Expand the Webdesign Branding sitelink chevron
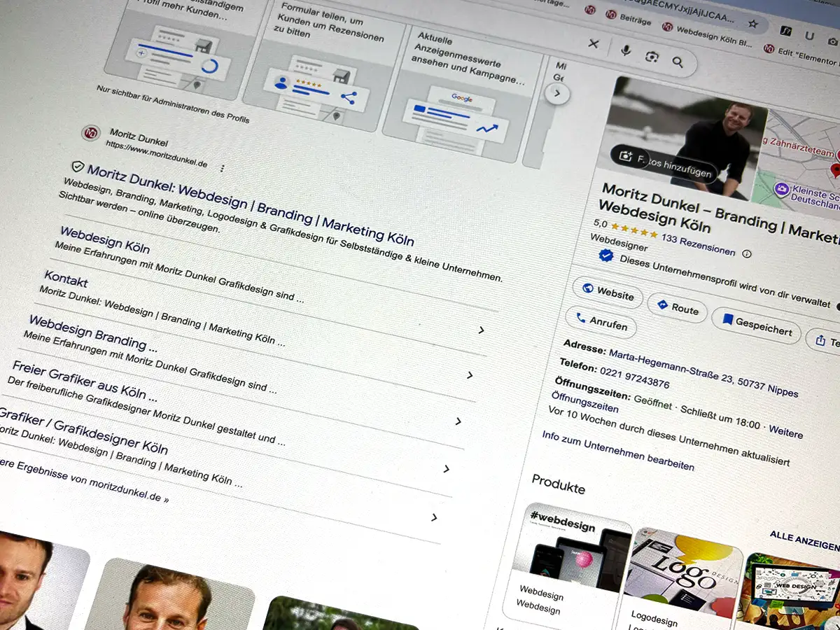Viewport: 840px width, 630px height. [x=458, y=421]
